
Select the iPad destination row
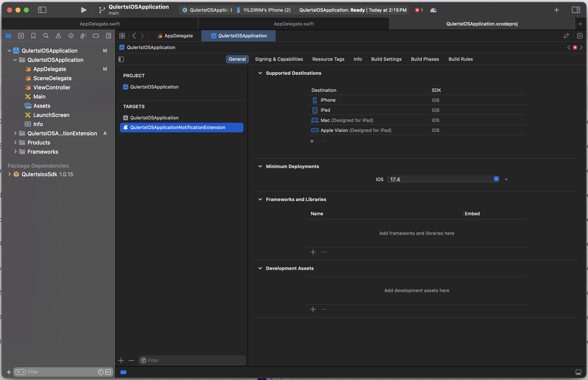(x=417, y=110)
